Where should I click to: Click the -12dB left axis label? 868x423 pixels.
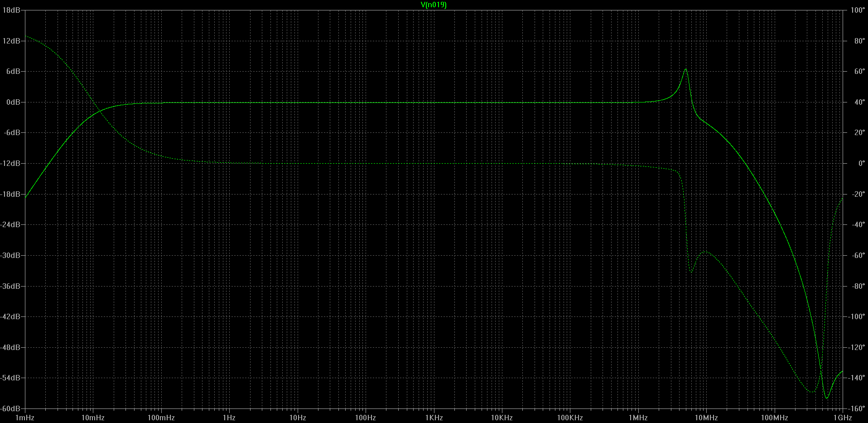[10, 163]
